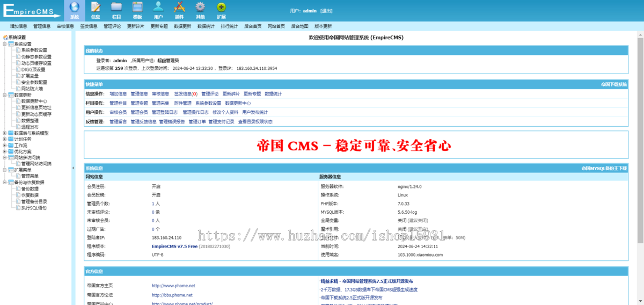The image size is (644, 305).
Task: Click the folder icon next to 计划任务
Action: point(11,139)
